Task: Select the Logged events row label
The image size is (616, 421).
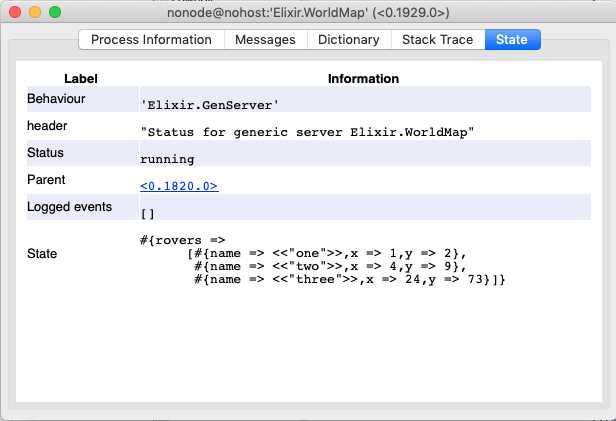Action: coord(70,207)
